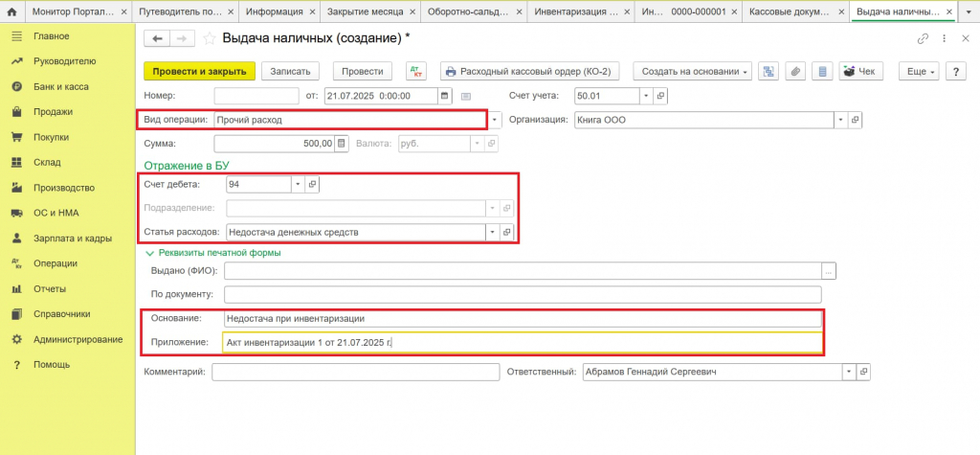This screenshot has height=455, width=980.
Task: Open the Создать на основании dropdown
Action: pyautogui.click(x=693, y=71)
